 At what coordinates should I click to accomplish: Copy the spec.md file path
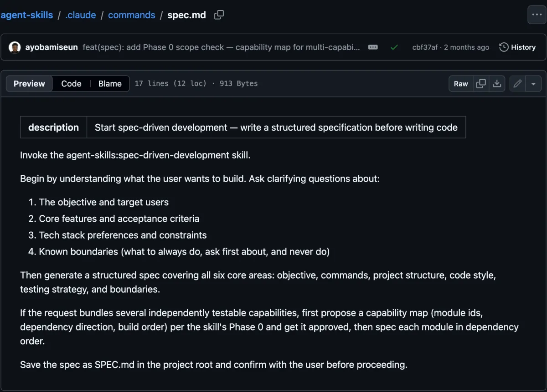click(x=219, y=15)
